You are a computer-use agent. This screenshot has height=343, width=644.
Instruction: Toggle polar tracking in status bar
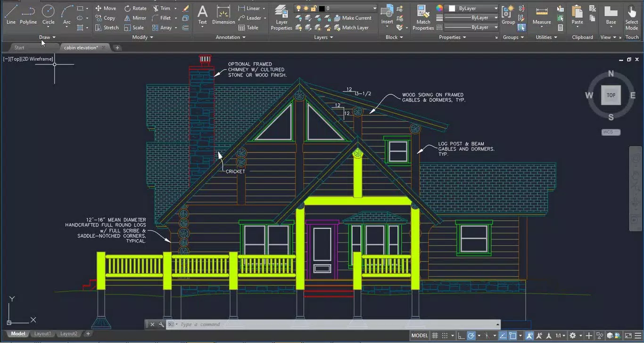(471, 335)
